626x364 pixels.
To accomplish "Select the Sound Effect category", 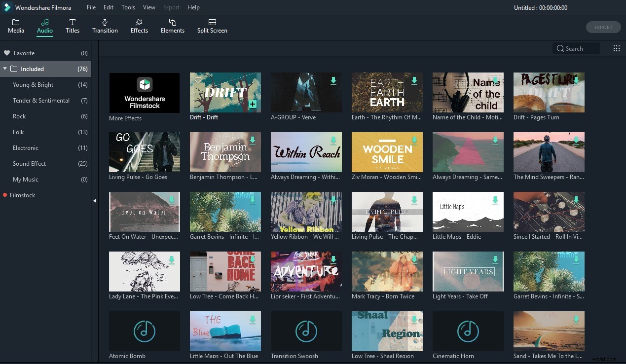I will tap(29, 163).
